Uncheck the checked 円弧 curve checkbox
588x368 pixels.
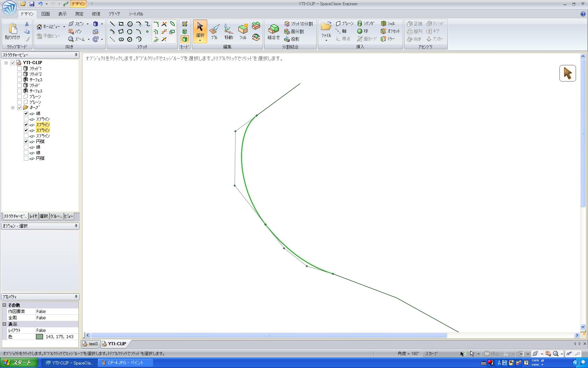26,142
